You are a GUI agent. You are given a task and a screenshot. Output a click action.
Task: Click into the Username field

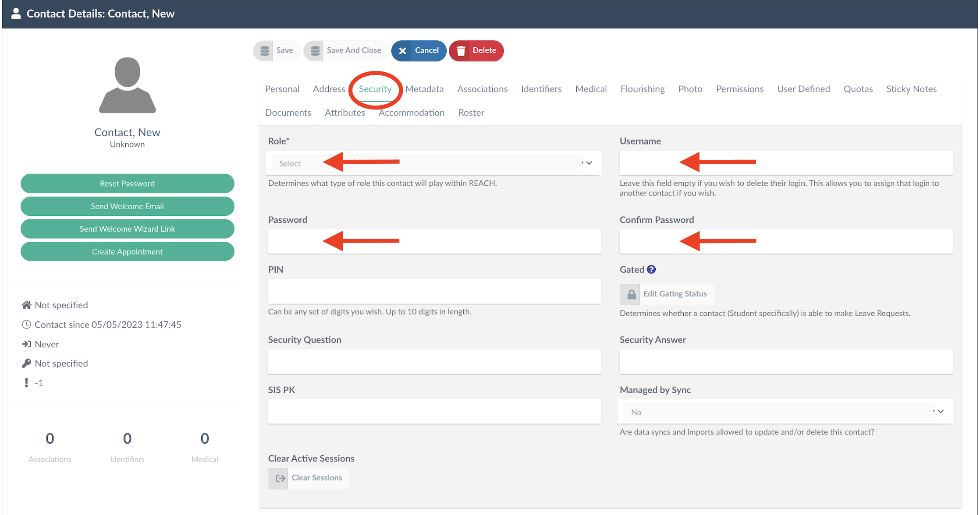(x=785, y=163)
